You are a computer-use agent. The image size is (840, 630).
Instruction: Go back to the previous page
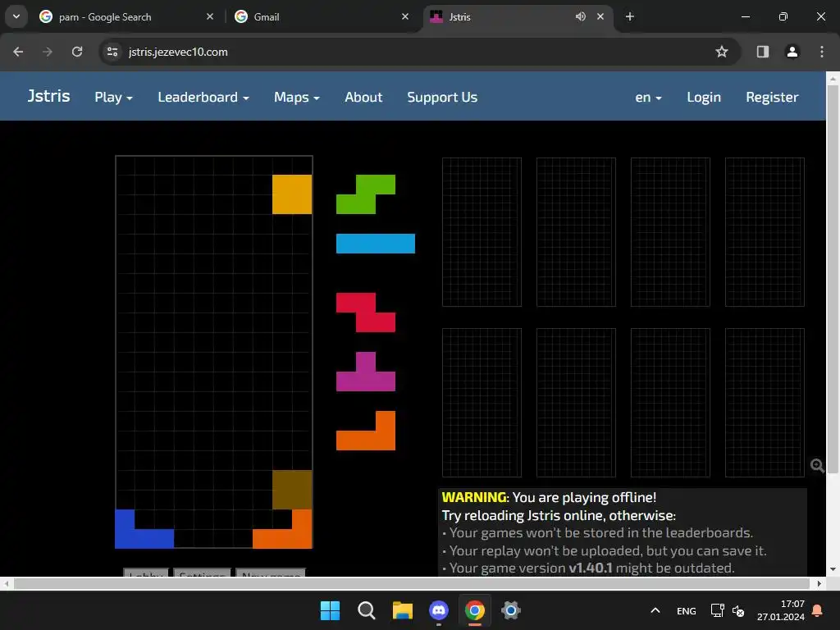18,52
